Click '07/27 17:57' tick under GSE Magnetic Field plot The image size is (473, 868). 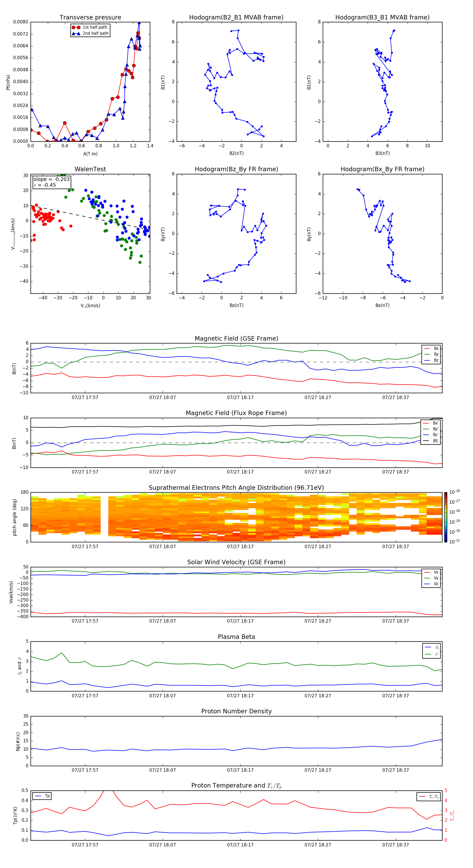tap(85, 398)
